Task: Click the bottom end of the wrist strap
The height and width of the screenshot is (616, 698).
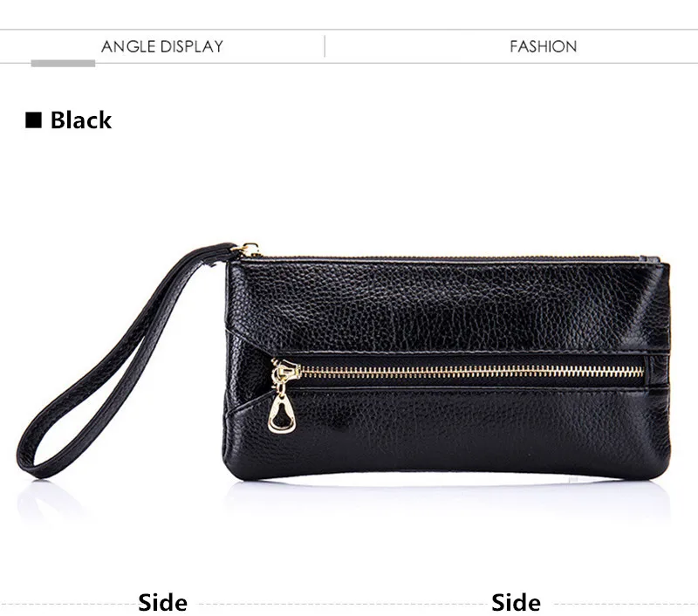Action: (x=33, y=468)
